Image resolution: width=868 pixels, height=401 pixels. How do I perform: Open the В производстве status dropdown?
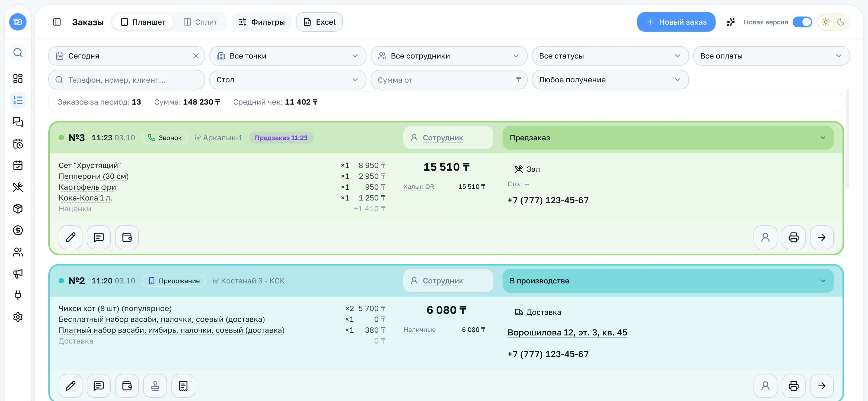668,281
